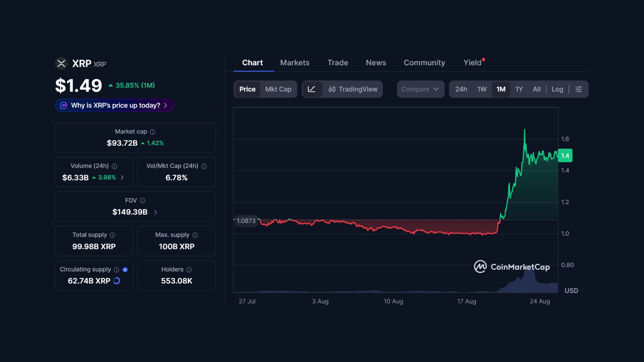Open the Chart tab
644x362 pixels.
pyautogui.click(x=253, y=63)
